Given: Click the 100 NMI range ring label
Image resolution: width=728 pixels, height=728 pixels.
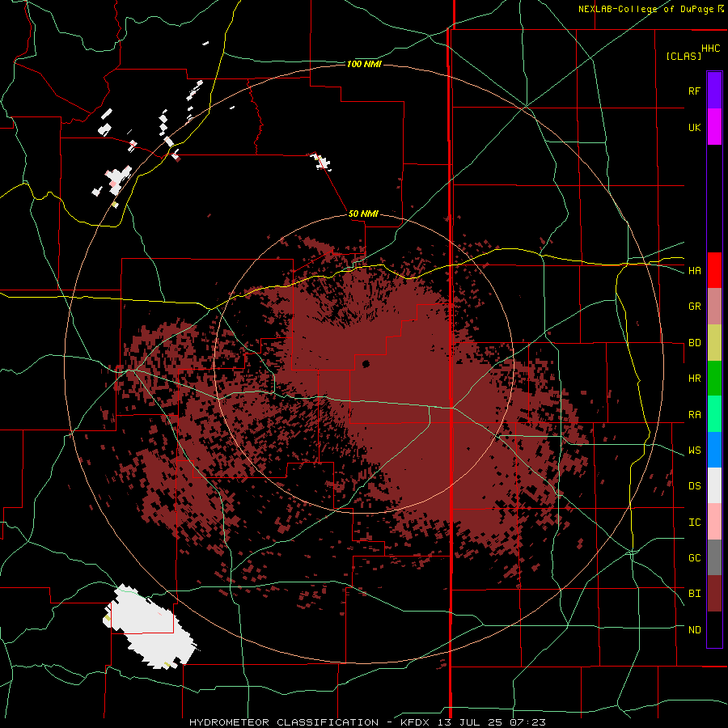Looking at the screenshot, I should pos(364,64).
